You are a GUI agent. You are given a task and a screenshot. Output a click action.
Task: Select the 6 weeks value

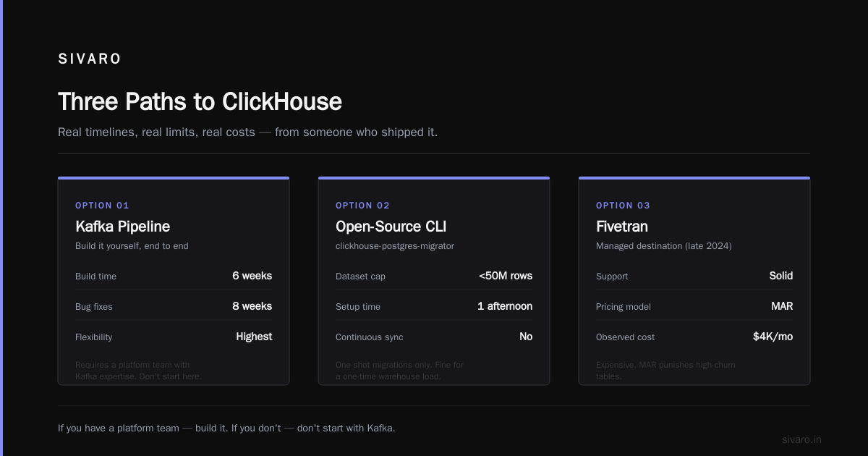[x=252, y=276]
